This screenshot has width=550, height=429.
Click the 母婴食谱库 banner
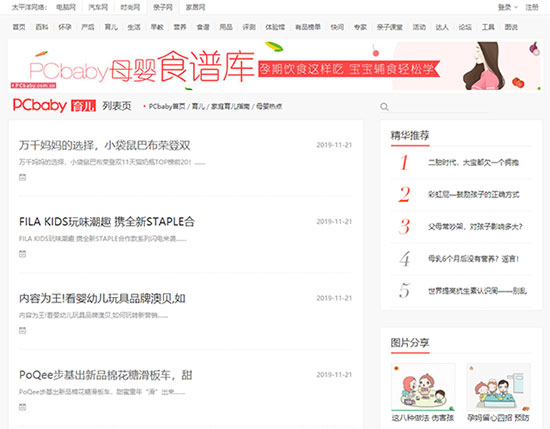click(x=275, y=66)
